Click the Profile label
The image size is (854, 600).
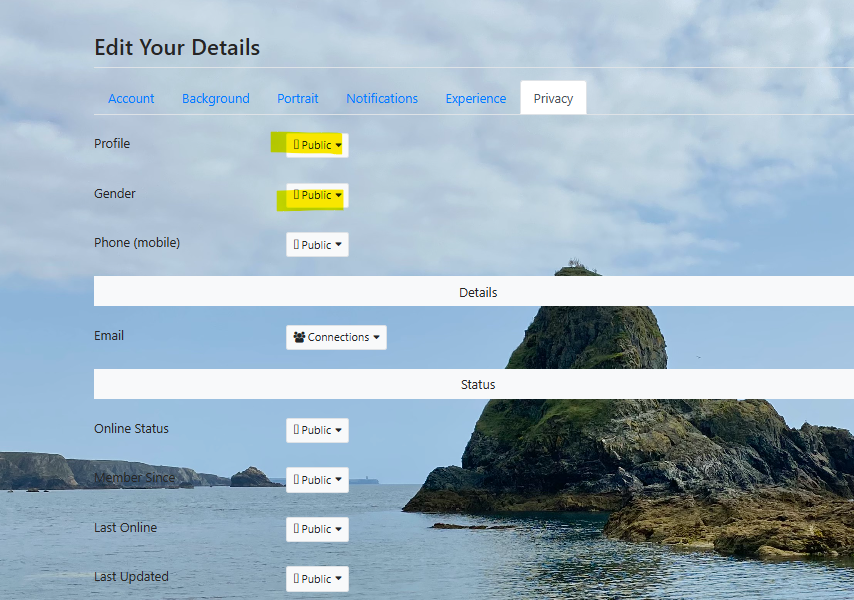point(112,143)
